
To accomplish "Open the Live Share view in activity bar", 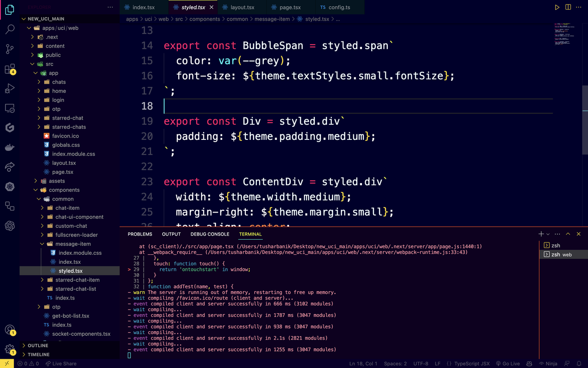I will click(x=10, y=167).
